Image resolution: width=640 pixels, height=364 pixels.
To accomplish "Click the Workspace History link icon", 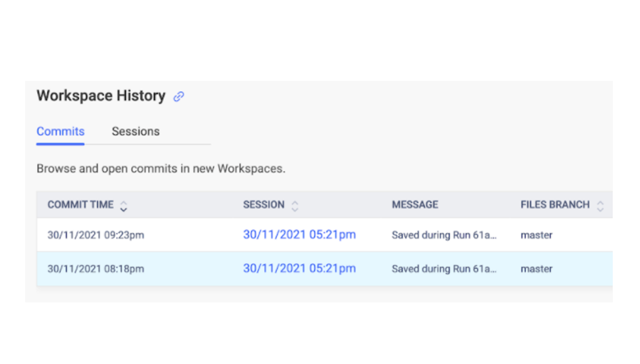I will click(179, 96).
